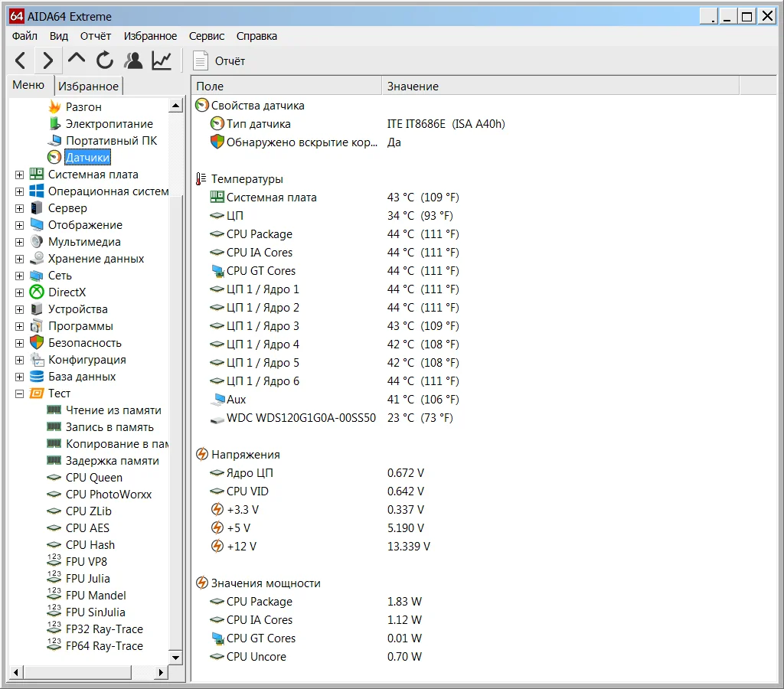Sort by the Поле column header

click(x=286, y=86)
